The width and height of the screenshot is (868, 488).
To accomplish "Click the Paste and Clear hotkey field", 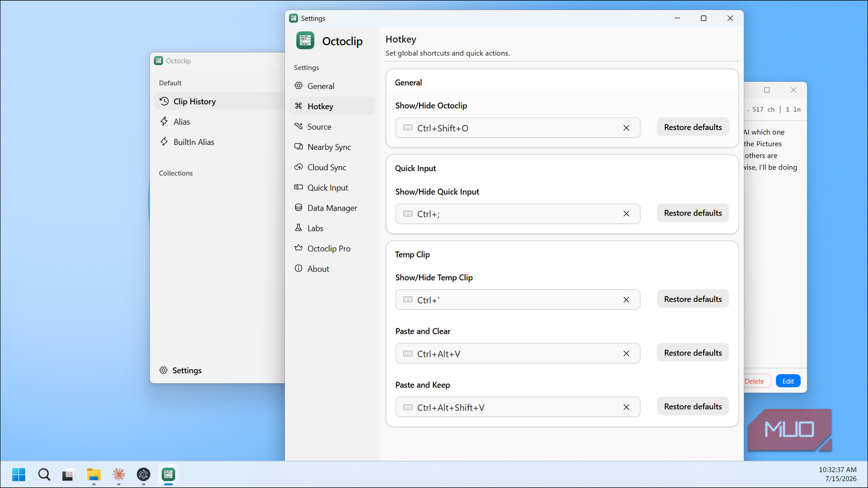I will 517,353.
